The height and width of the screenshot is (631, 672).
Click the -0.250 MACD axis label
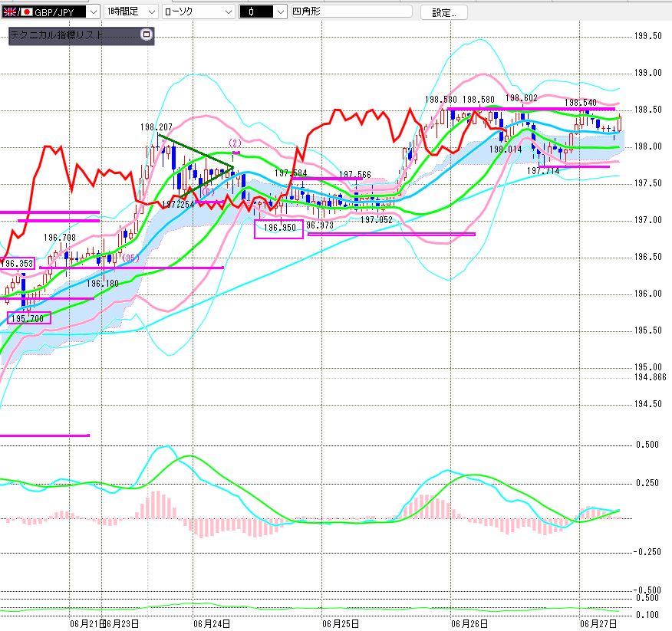click(x=647, y=552)
